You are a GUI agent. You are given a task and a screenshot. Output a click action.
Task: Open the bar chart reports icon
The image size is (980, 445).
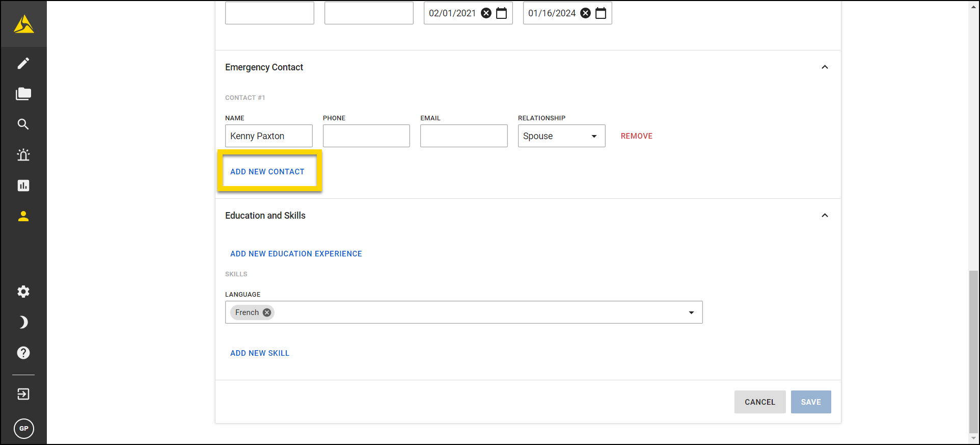[x=23, y=186]
